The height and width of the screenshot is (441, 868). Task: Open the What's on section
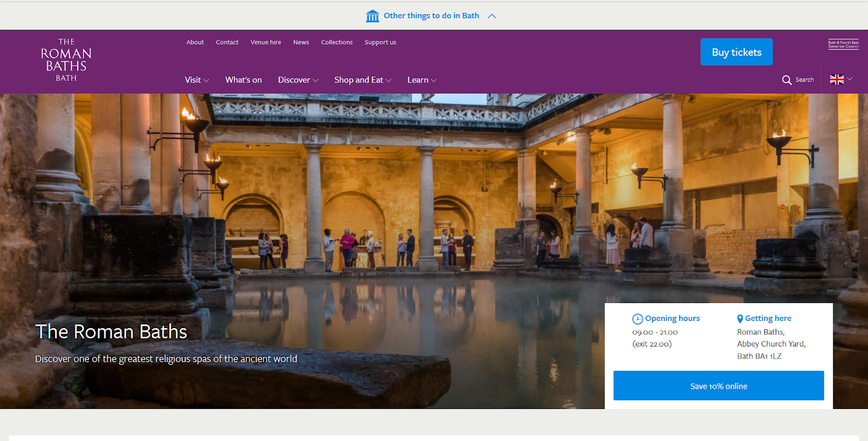244,80
